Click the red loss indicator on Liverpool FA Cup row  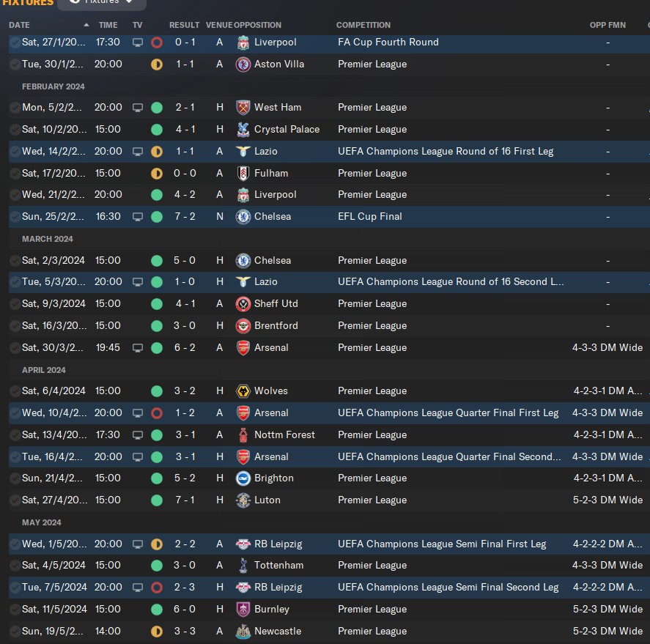tap(157, 42)
